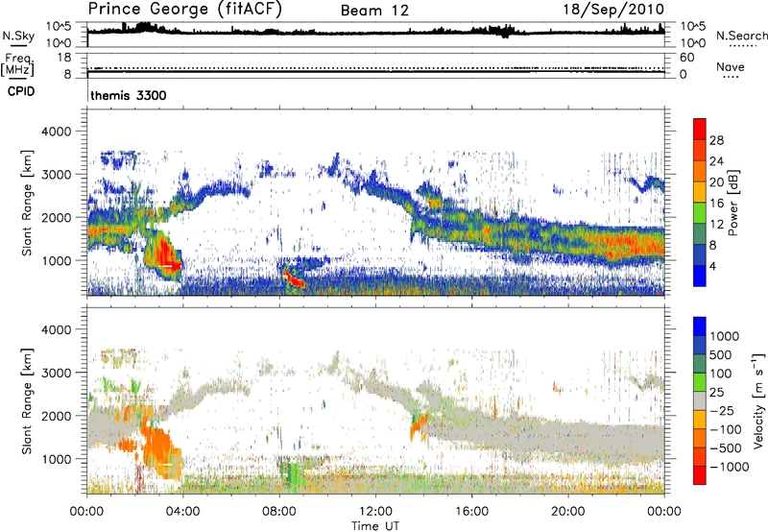Click the '-1000' value on Velocity color bar
The image size is (768, 532).
click(730, 467)
